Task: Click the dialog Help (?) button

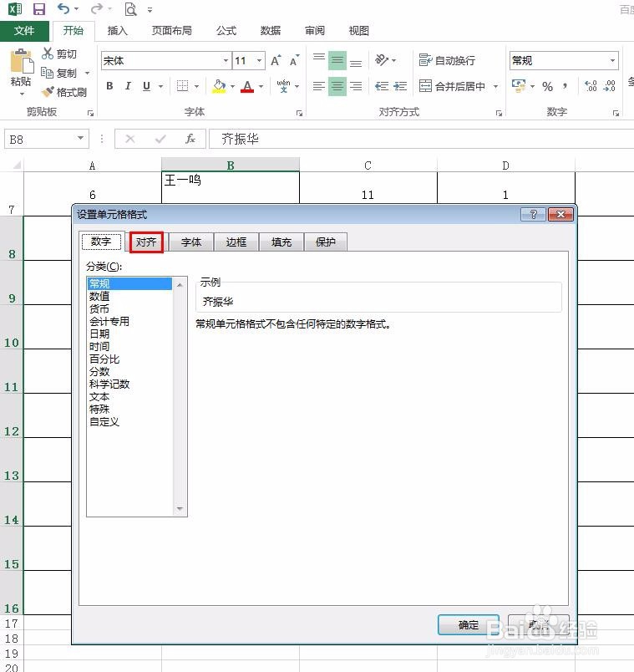Action: (x=533, y=214)
